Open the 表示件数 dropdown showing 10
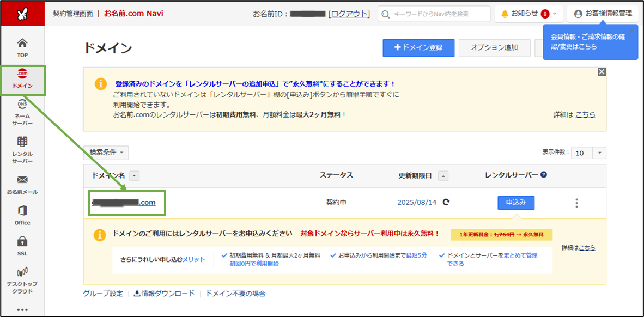 pos(588,153)
